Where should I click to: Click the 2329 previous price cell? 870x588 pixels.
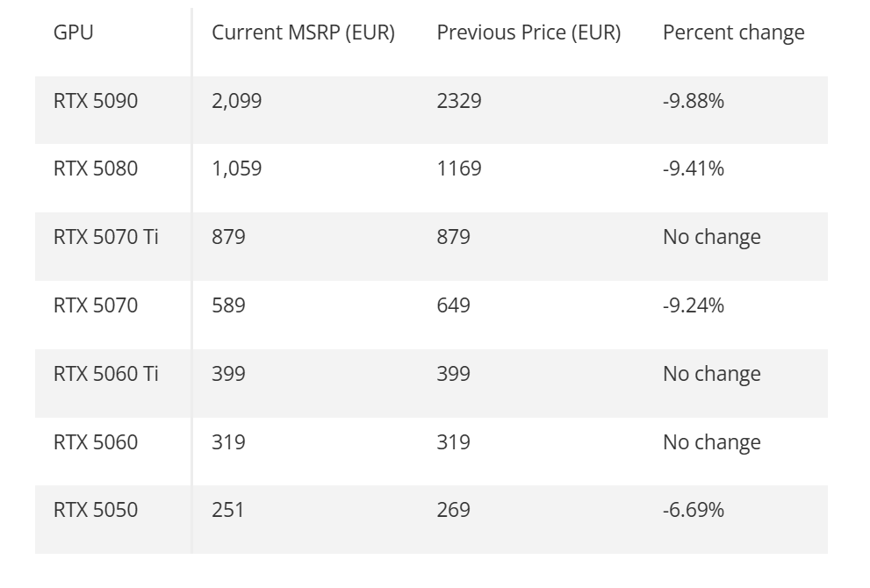(459, 101)
